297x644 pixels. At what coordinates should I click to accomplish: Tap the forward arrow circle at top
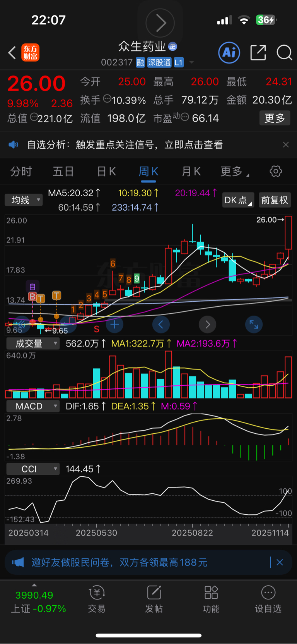click(x=160, y=23)
